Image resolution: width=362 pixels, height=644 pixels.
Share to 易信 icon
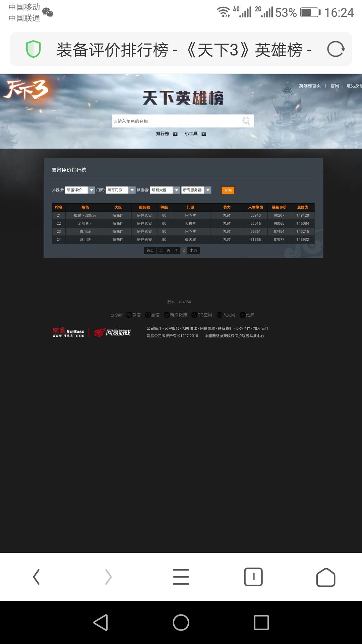pos(148,315)
